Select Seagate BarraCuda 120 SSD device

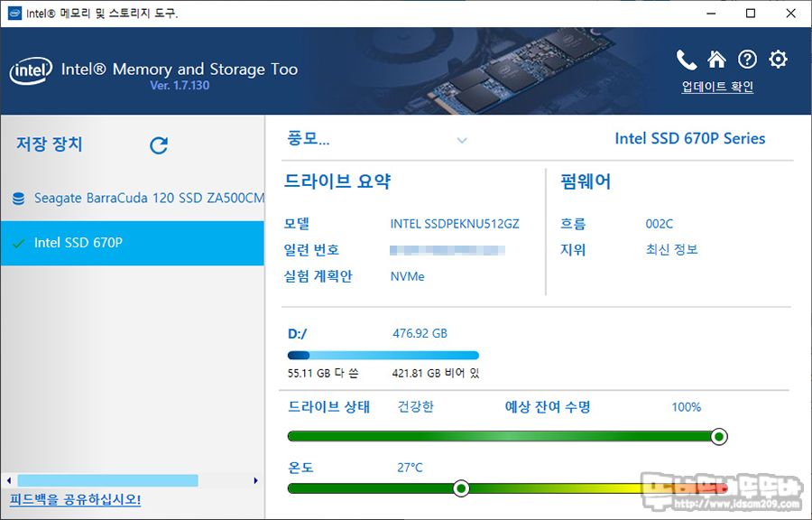[133, 199]
